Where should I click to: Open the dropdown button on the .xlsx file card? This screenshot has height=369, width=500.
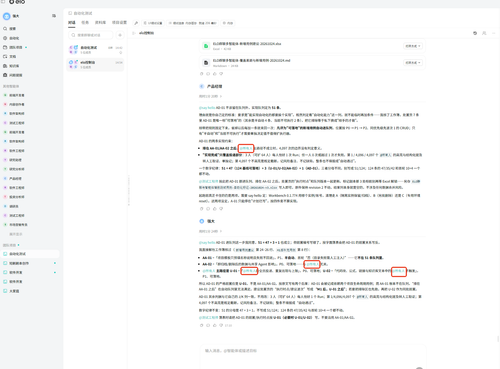click(413, 46)
